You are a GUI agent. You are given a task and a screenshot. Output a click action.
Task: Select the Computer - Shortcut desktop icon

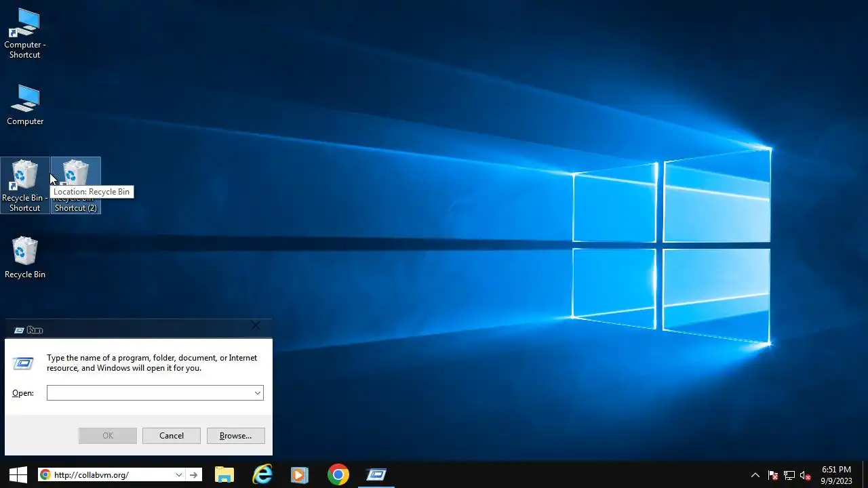[24, 34]
